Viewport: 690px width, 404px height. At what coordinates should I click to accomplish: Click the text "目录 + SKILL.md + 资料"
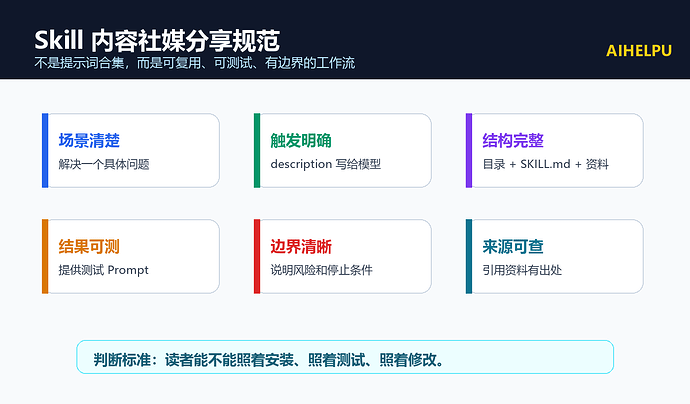[546, 164]
